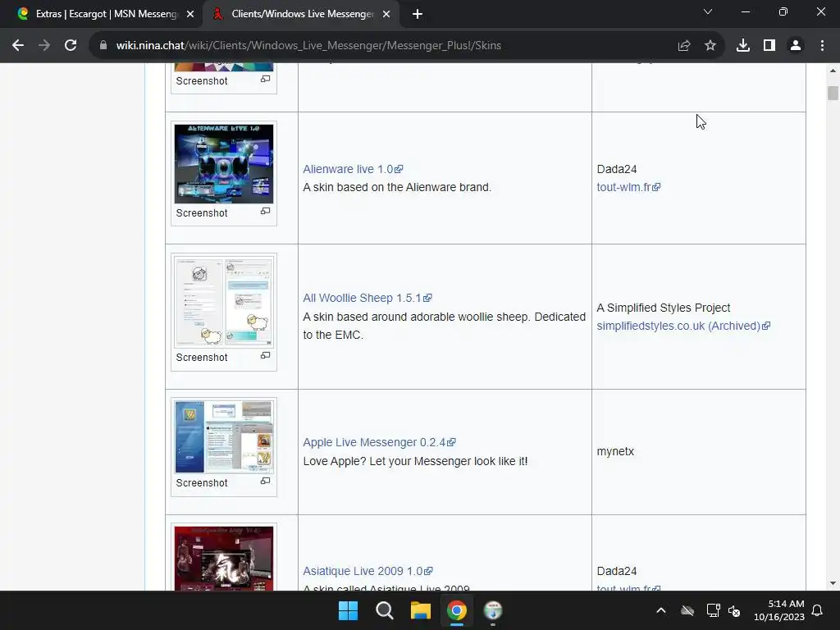Bookmark this page with the star
This screenshot has width=840, height=630.
click(710, 46)
